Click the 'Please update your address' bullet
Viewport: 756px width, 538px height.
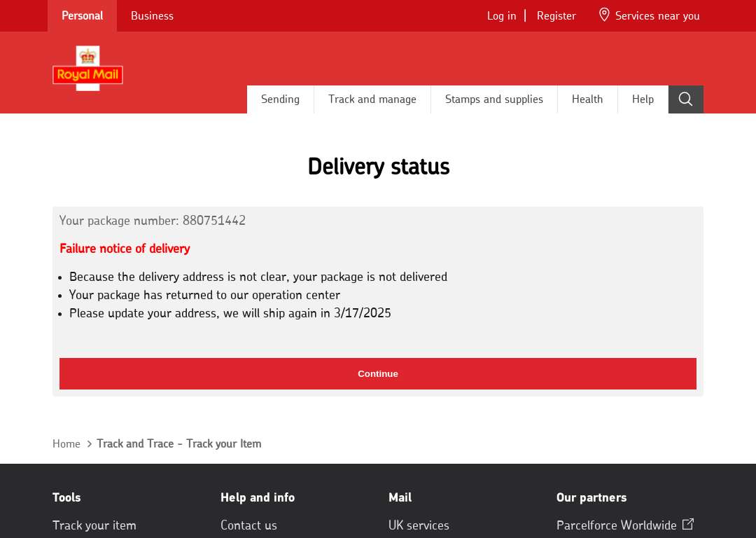click(230, 313)
